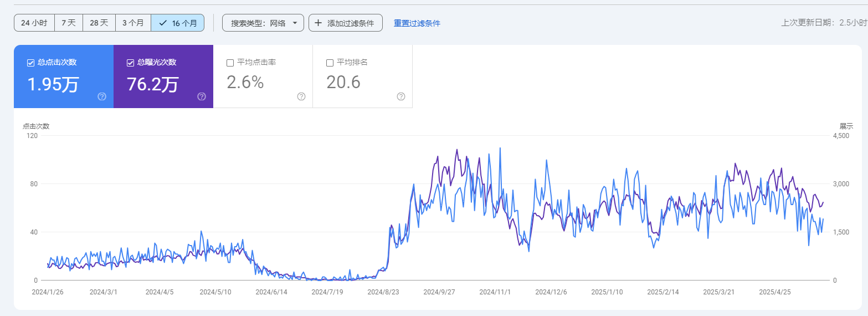Screen dimensions: 868x316
Task: Switch to the 28 天 range
Action: [x=99, y=23]
